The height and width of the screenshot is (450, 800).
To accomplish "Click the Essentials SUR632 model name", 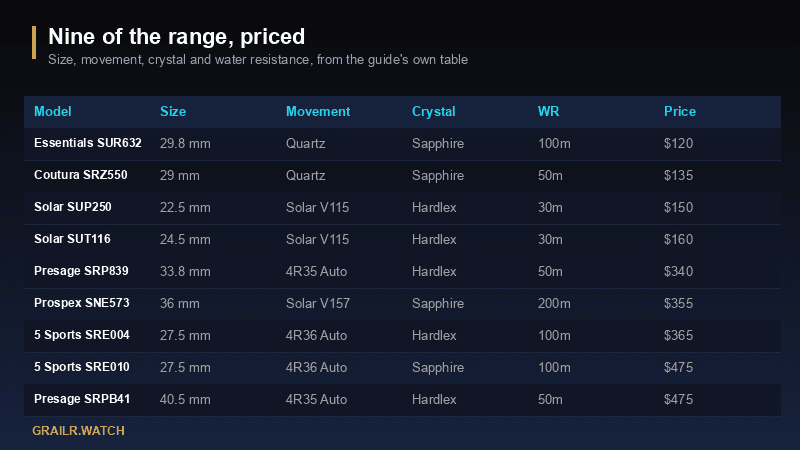I will [x=88, y=143].
